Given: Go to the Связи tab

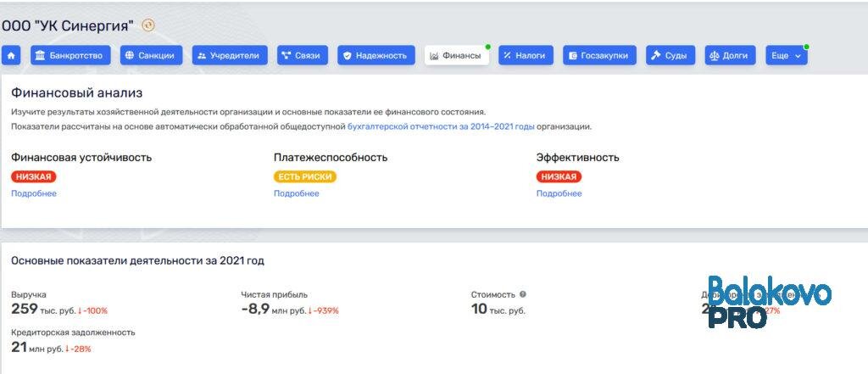Looking at the screenshot, I should (303, 55).
